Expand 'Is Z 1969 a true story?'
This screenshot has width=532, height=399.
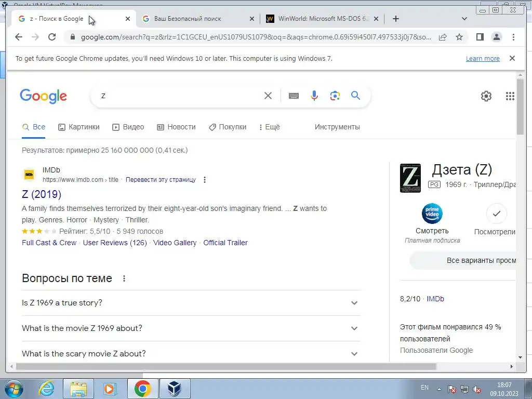click(191, 303)
